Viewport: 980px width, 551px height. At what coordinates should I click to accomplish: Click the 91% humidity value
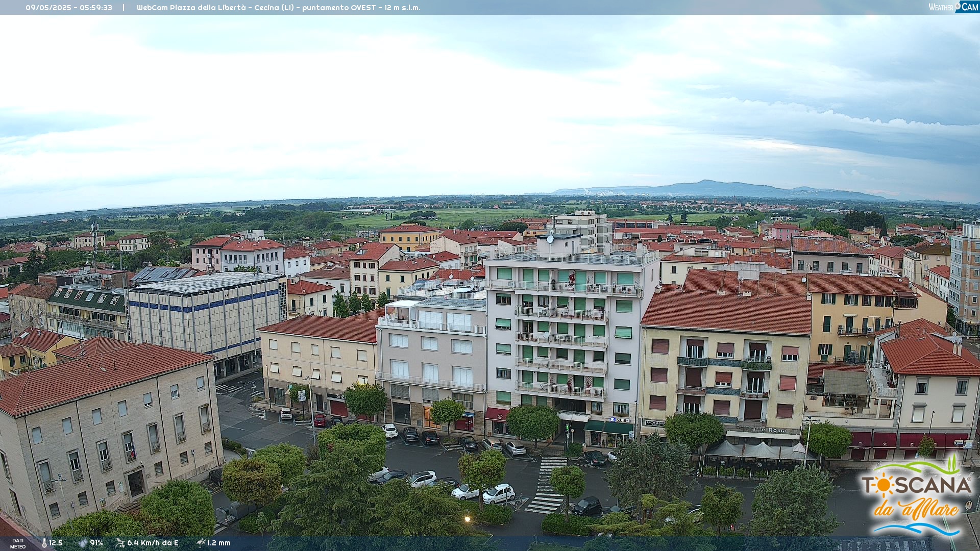pos(96,543)
